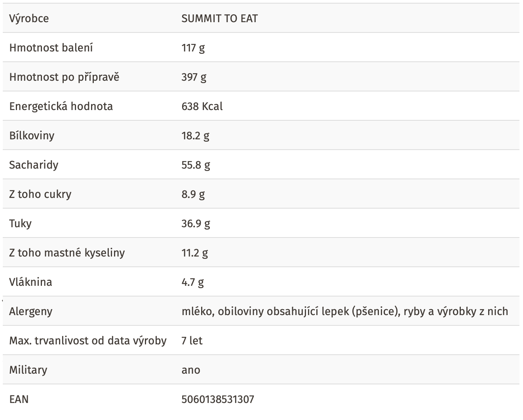523x420 pixels.
Task: Click the 7 let shelf life value
Action: coord(192,341)
